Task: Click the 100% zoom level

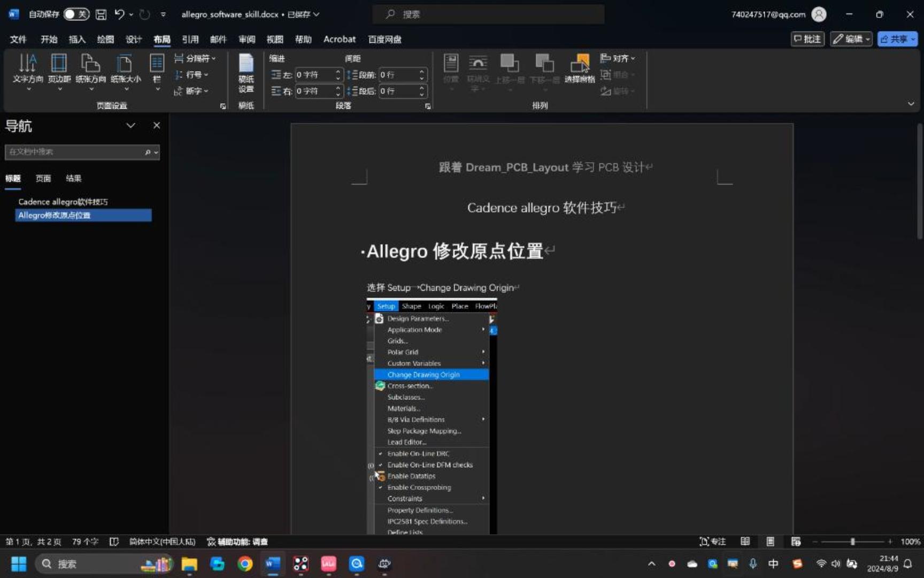Action: pyautogui.click(x=910, y=542)
